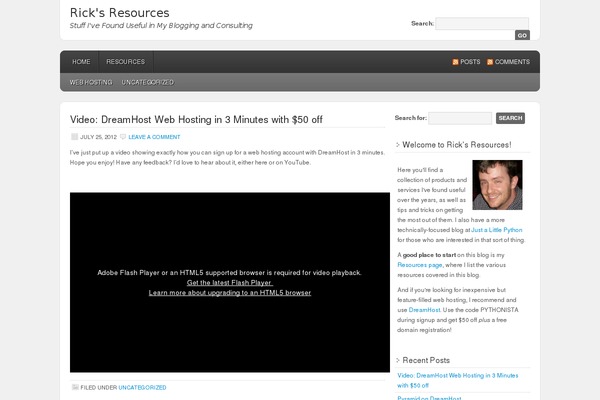Image resolution: width=600 pixels, height=400 pixels.
Task: Open recent post Video: DreamHost Web Hosting
Action: click(x=458, y=380)
